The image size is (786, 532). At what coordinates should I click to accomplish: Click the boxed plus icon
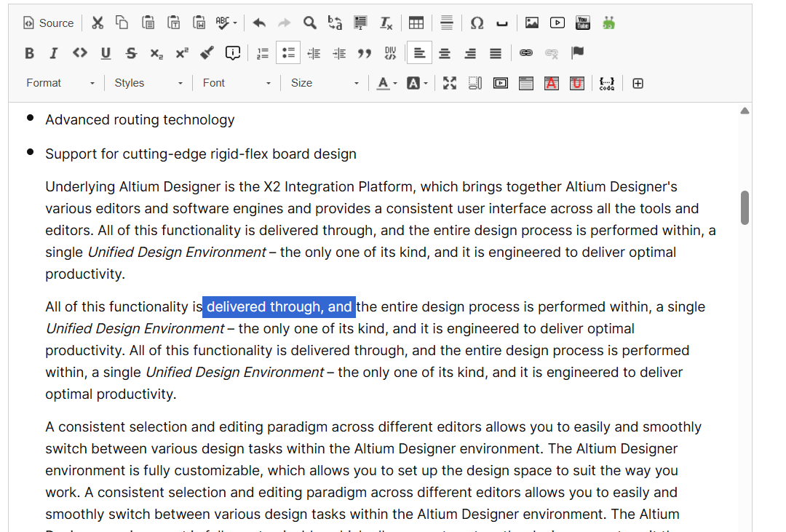click(638, 83)
